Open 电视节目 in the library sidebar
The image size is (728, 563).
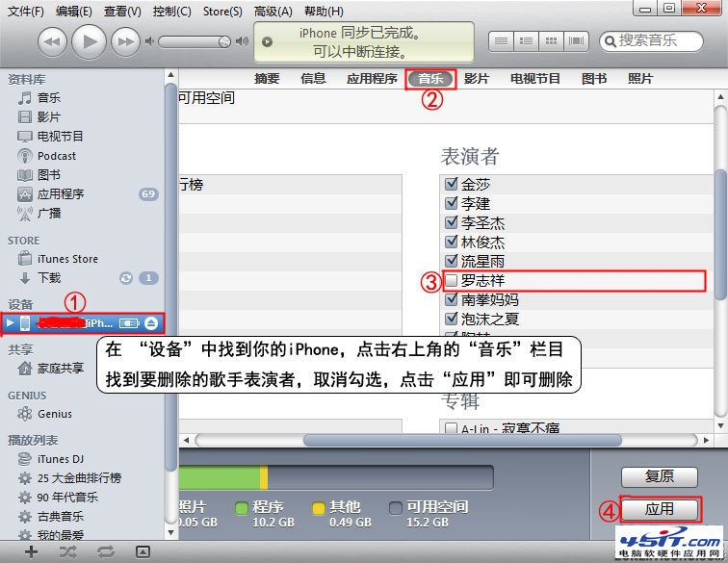(60, 137)
